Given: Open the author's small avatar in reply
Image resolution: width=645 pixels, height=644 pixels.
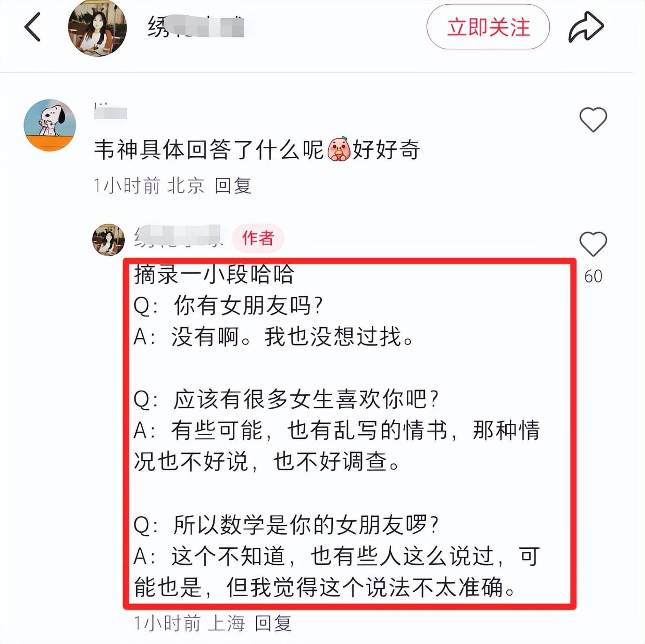Looking at the screenshot, I should click(108, 239).
